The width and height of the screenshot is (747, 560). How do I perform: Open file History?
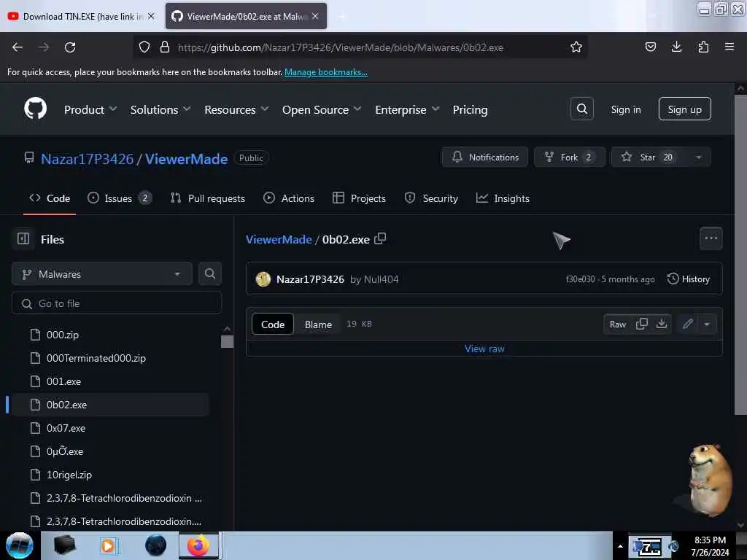coord(689,279)
